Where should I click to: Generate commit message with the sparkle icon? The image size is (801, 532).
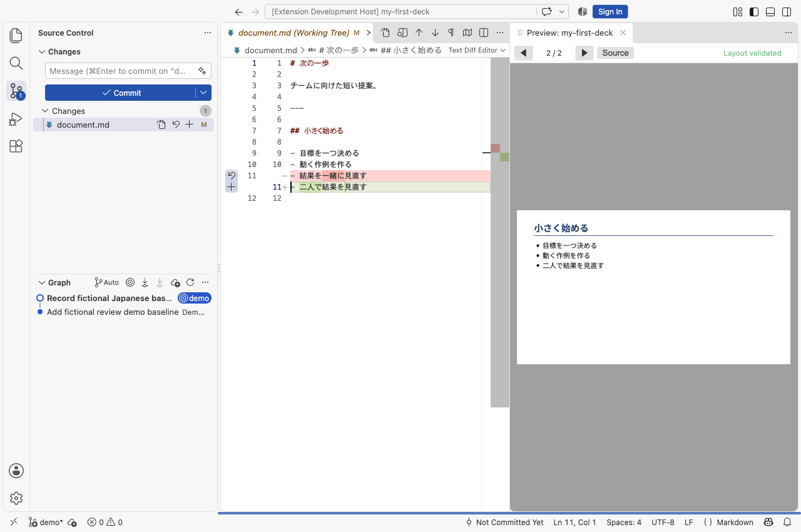coord(202,71)
